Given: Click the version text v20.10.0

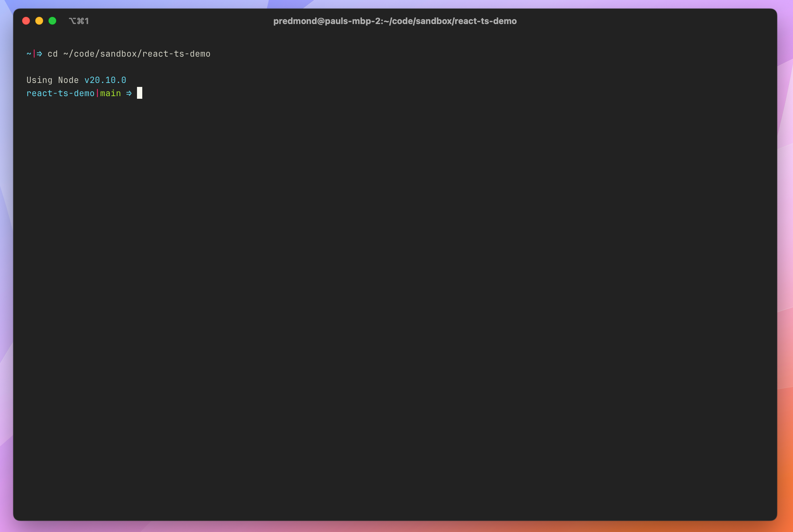Looking at the screenshot, I should click(x=105, y=80).
